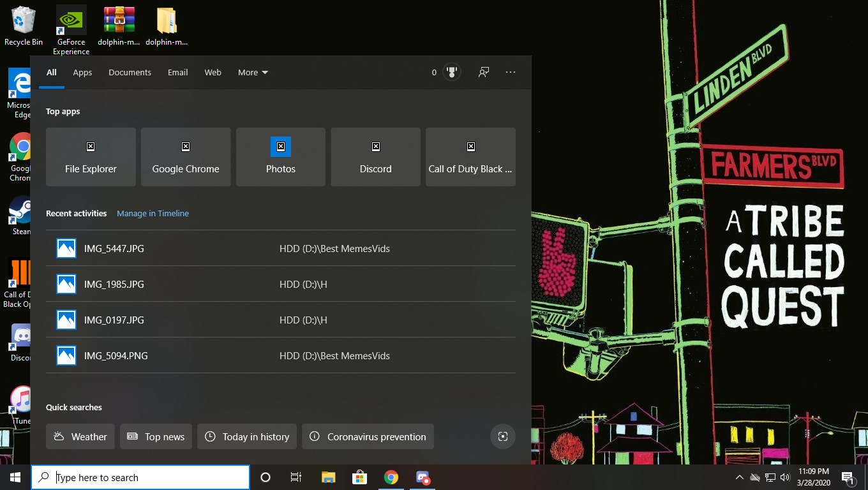Open recent file IMG_5094.PNG
The image size is (868, 490).
click(x=281, y=355)
